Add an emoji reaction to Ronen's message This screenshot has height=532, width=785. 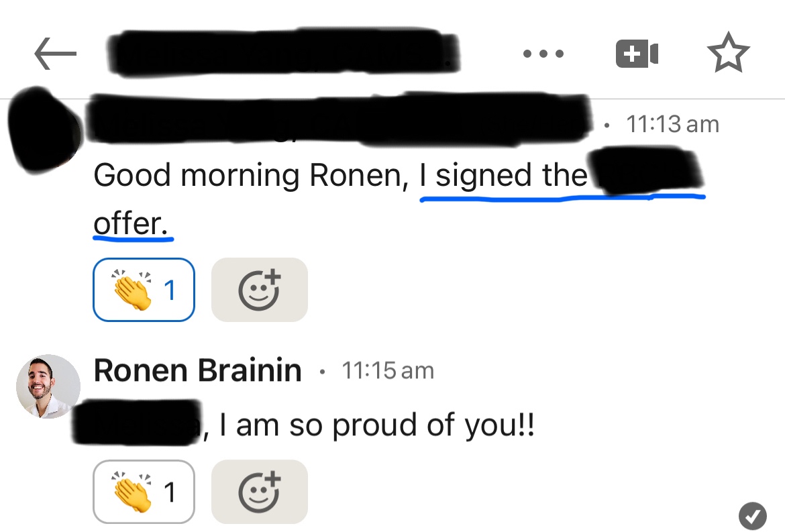[260, 492]
